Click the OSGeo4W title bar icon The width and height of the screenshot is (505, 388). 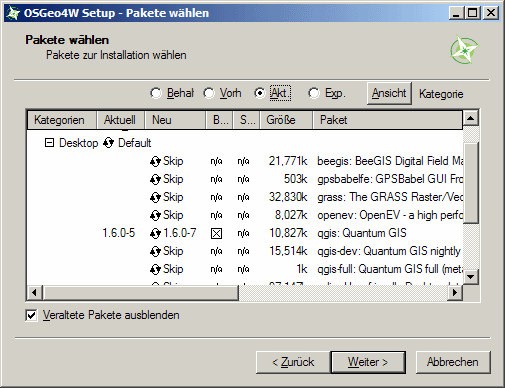pyautogui.click(x=13, y=13)
